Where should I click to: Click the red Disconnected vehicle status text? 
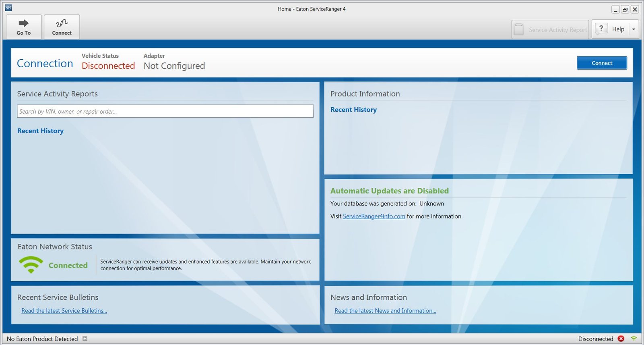(108, 66)
